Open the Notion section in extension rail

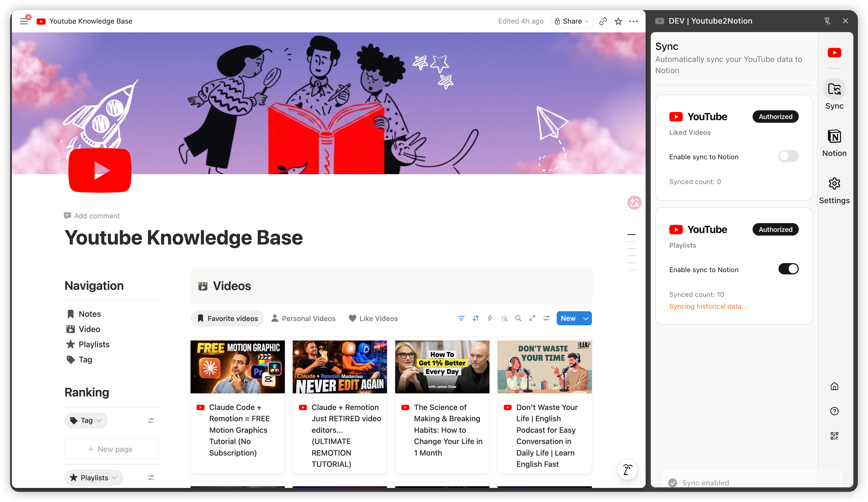tap(834, 143)
